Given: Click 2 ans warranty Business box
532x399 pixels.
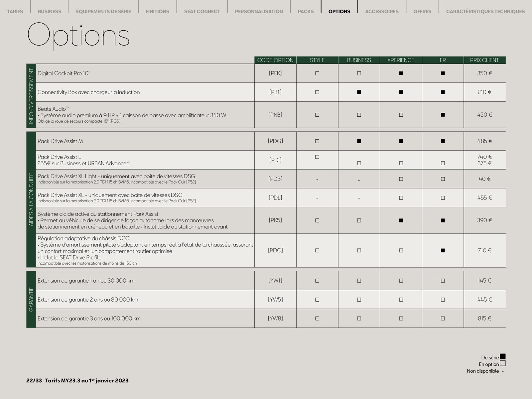Looking at the screenshot, I should click(359, 300).
